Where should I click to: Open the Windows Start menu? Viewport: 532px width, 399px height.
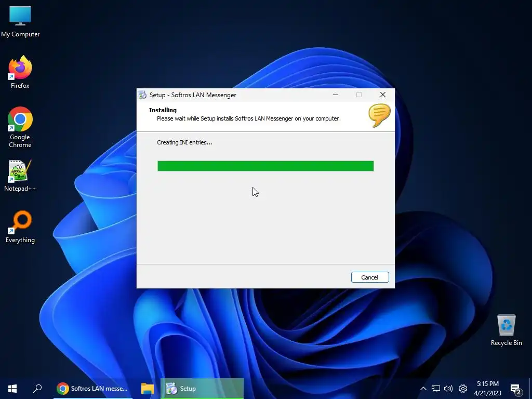click(x=12, y=389)
